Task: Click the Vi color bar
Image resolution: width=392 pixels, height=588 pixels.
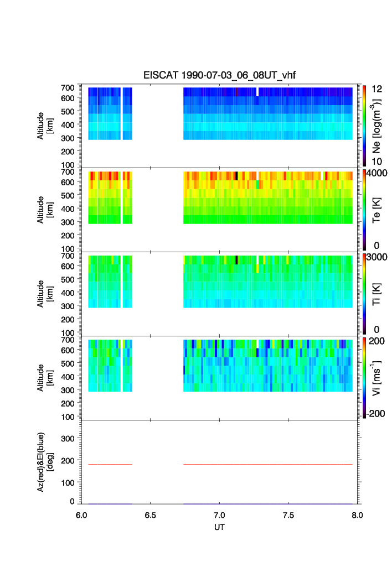Action: (364, 378)
